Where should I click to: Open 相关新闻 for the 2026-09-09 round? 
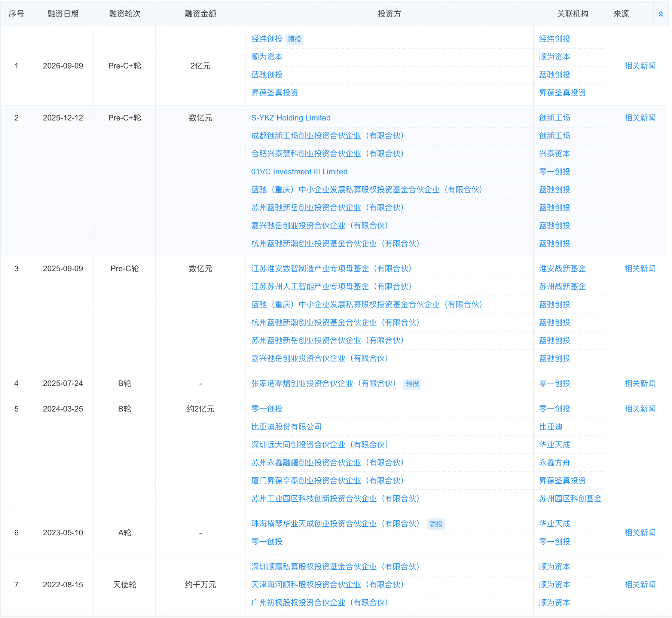pyautogui.click(x=640, y=66)
